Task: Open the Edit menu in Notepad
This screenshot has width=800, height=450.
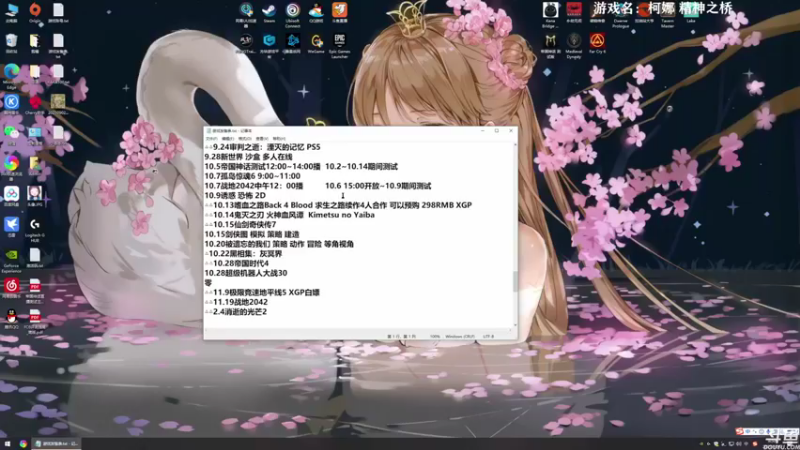Action: (228, 139)
